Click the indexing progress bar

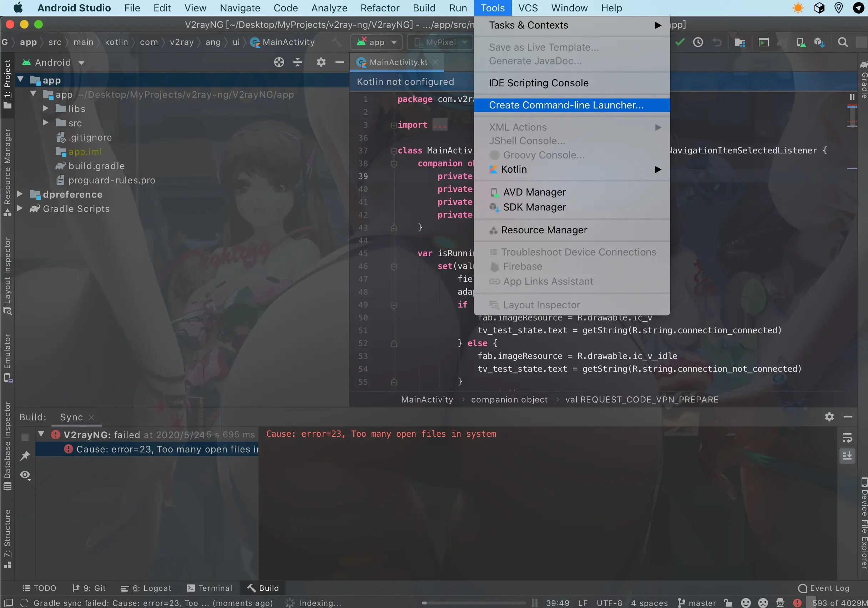tap(473, 603)
